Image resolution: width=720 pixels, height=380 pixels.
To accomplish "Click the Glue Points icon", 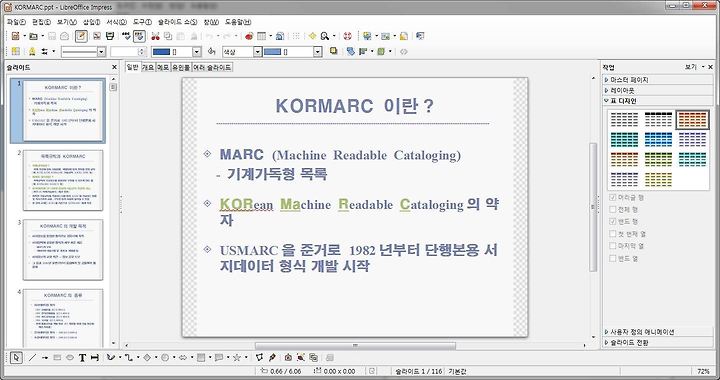I will (x=272, y=358).
